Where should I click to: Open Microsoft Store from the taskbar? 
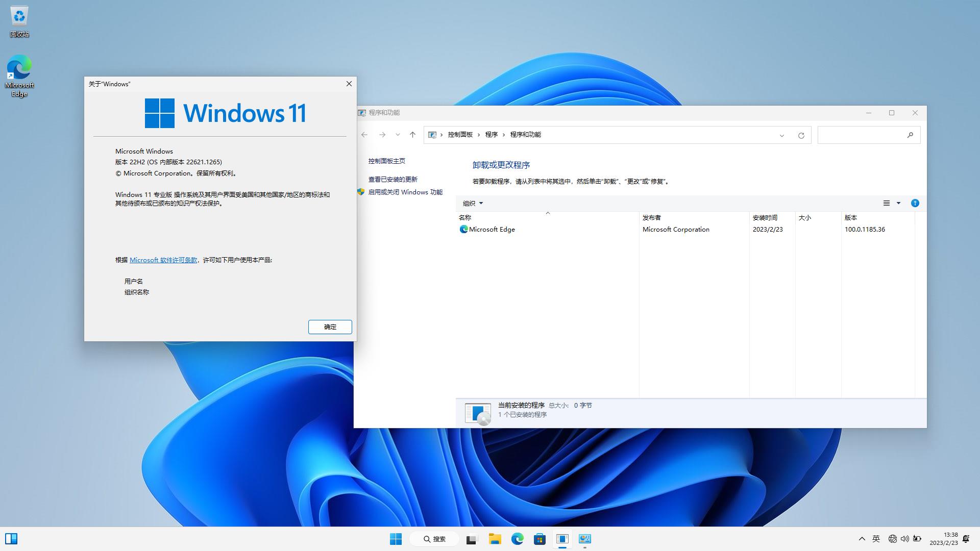click(x=540, y=539)
